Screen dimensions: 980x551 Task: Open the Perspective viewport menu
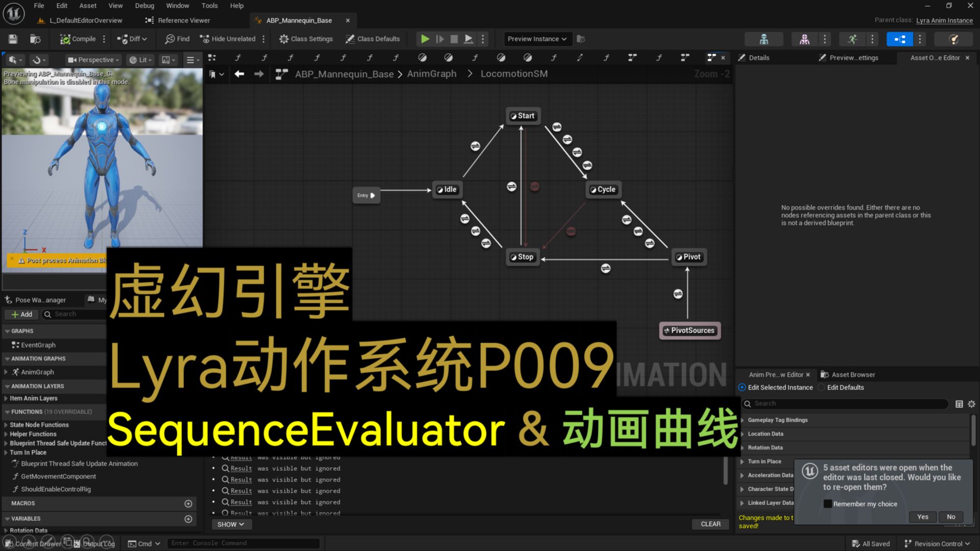tap(94, 60)
